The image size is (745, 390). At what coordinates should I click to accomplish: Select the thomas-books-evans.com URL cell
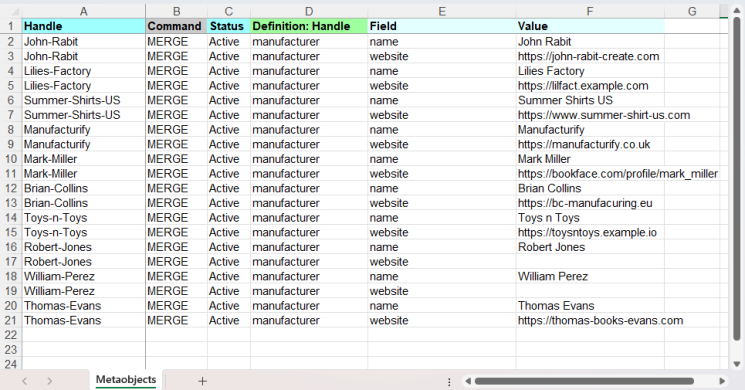click(x=590, y=321)
